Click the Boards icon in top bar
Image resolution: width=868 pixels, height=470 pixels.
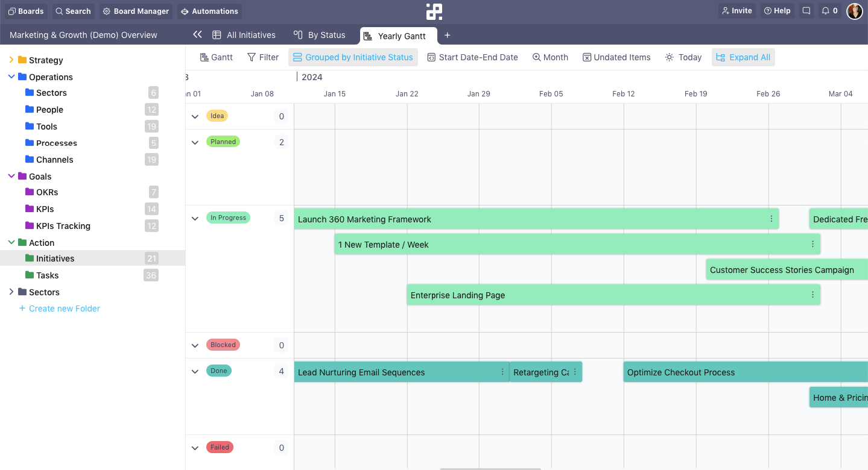coord(26,11)
